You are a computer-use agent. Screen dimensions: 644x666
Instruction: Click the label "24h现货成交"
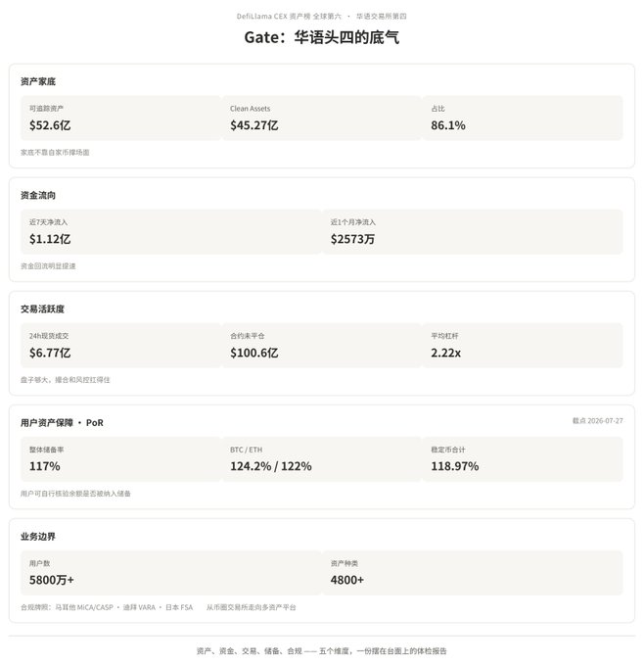[x=49, y=336]
